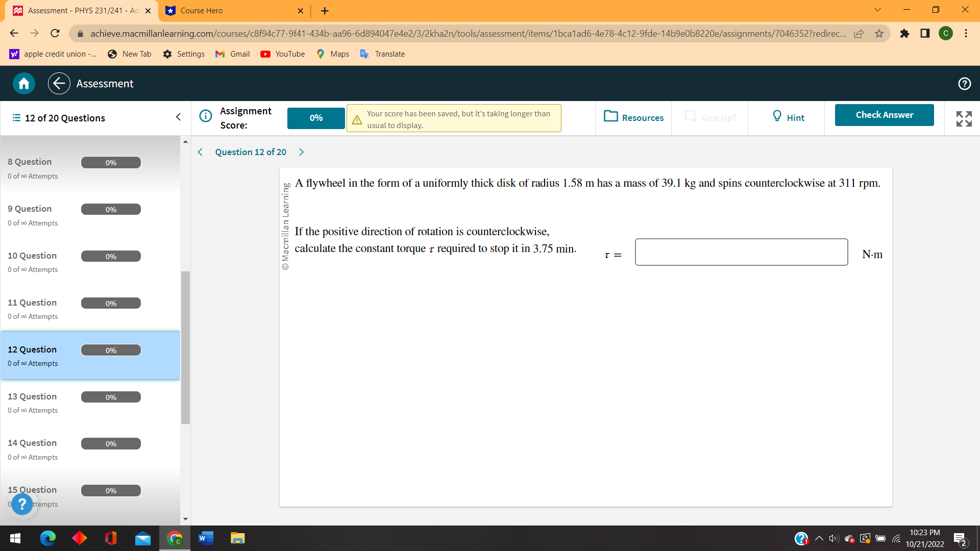Collapse the question list panel

[x=178, y=117]
